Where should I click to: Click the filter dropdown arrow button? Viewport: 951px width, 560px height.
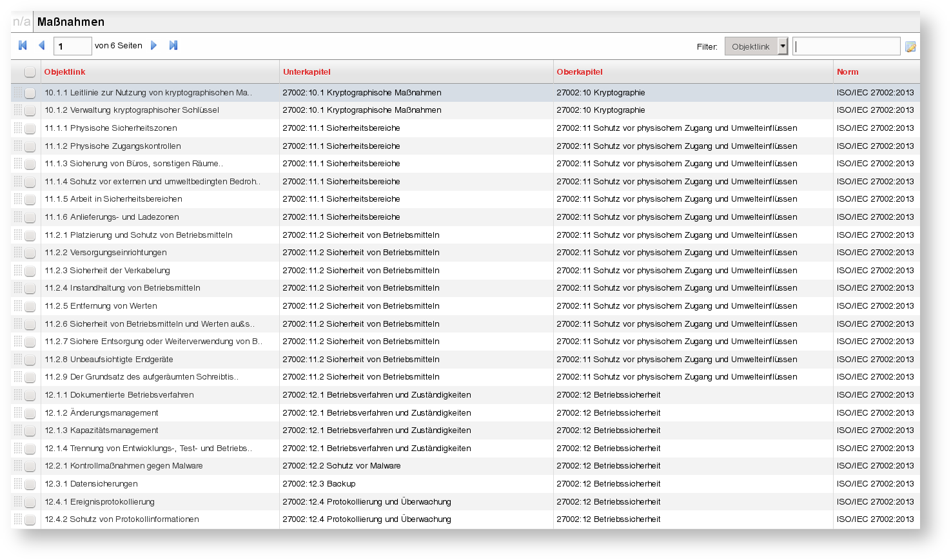pos(783,46)
